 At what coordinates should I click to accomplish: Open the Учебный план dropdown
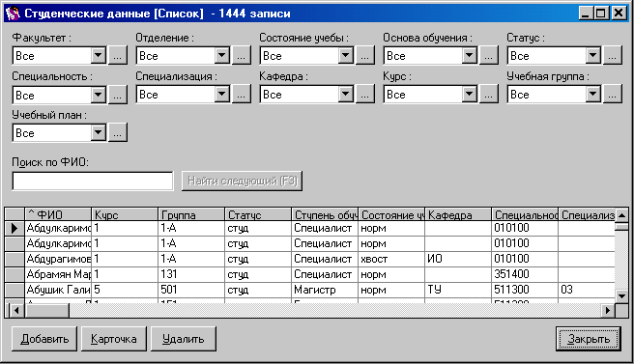pos(99,132)
